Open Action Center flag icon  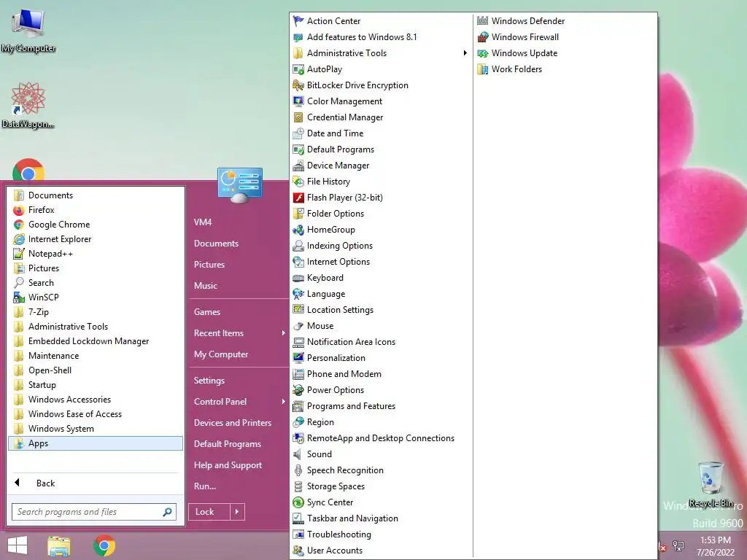tap(298, 21)
